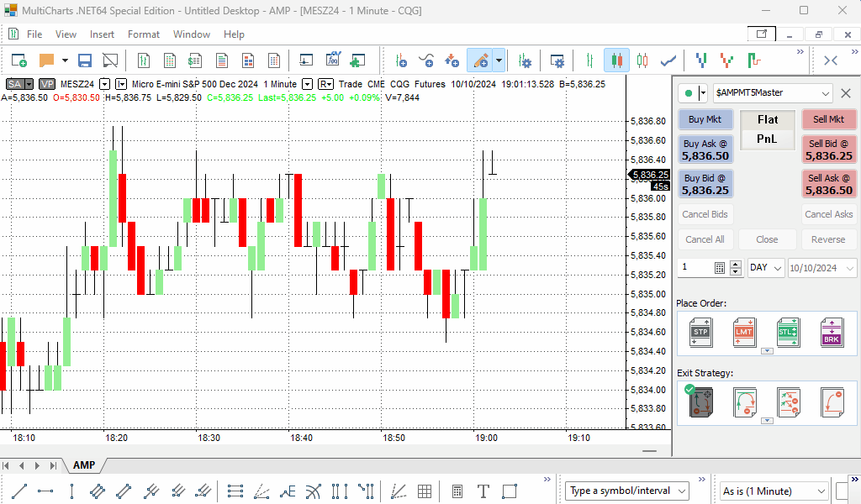Screen dimensions: 861x504
Task: Pick the Text drawing tool
Action: (483, 491)
